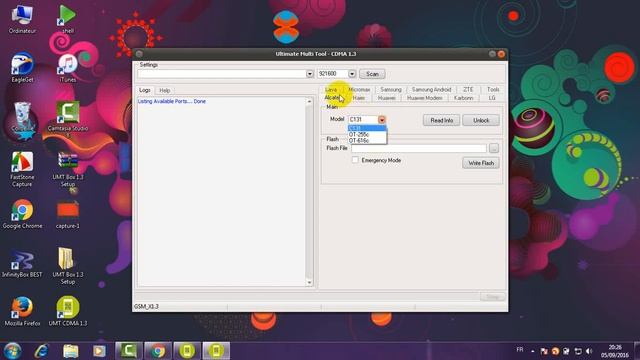Open the Samsung Android tab
Screen dimensions: 640x360
click(x=431, y=89)
